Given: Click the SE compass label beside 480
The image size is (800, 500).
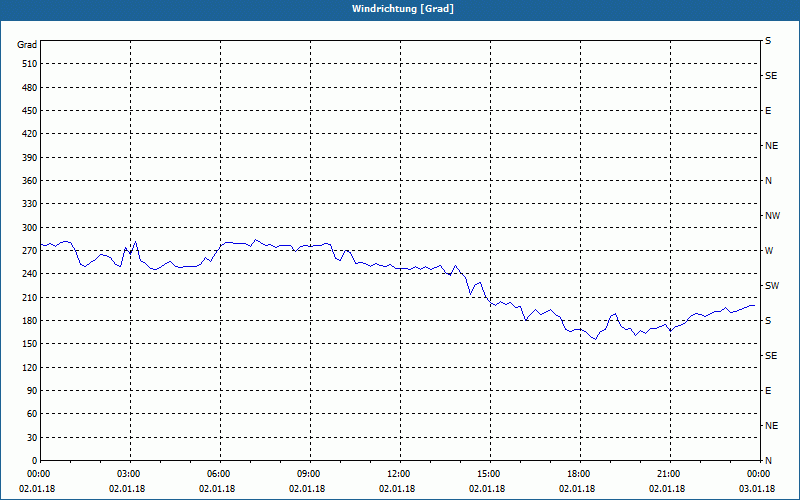Looking at the screenshot, I should coord(771,76).
